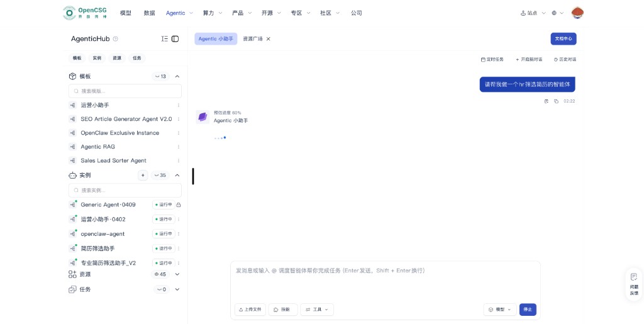Toggle the 任务 filter chip

click(x=137, y=58)
